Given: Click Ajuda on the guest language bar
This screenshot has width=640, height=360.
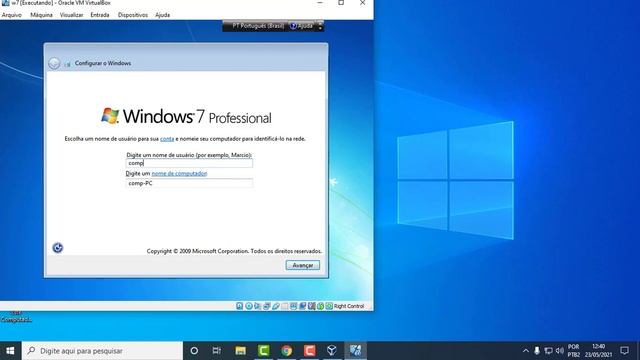Looking at the screenshot, I should [302, 26].
